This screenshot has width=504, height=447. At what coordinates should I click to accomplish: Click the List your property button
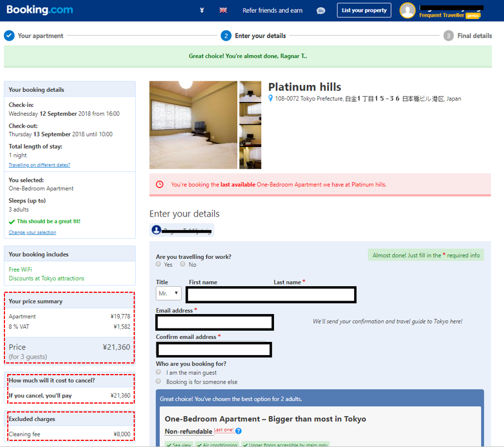(x=364, y=10)
